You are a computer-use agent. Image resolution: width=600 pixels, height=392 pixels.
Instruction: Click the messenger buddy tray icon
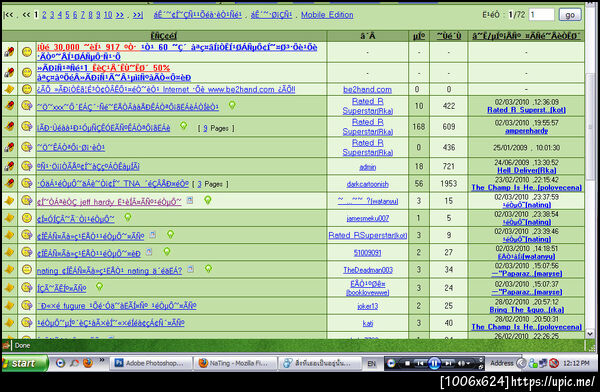533,363
